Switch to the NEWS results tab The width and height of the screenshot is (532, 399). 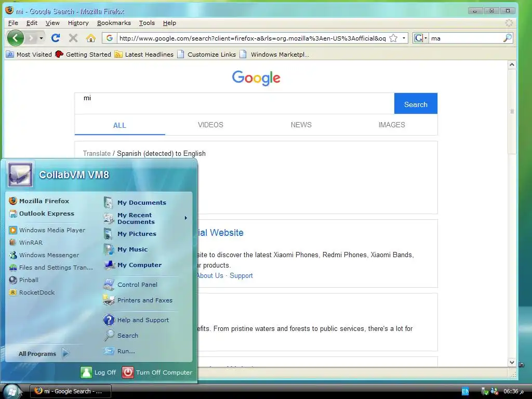click(x=301, y=125)
